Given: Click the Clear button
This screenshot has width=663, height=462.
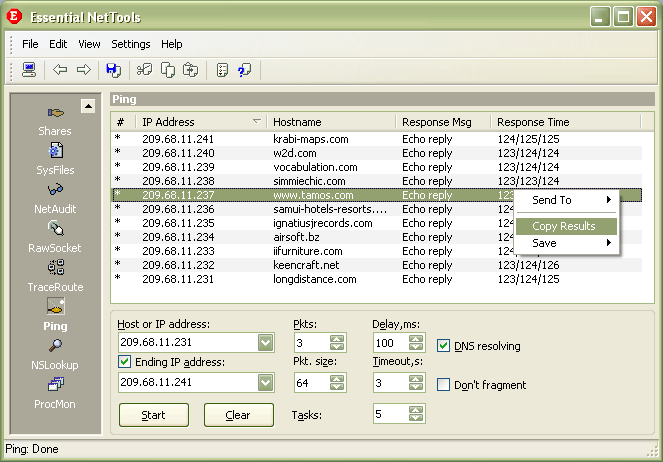Looking at the screenshot, I should (238, 415).
